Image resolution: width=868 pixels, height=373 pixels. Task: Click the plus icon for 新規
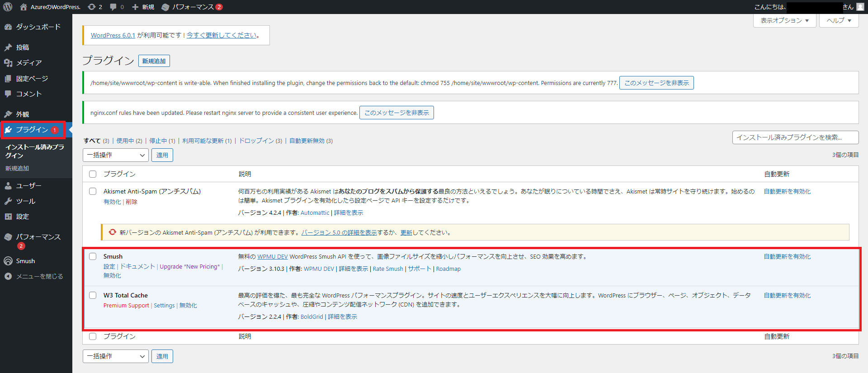coord(135,7)
